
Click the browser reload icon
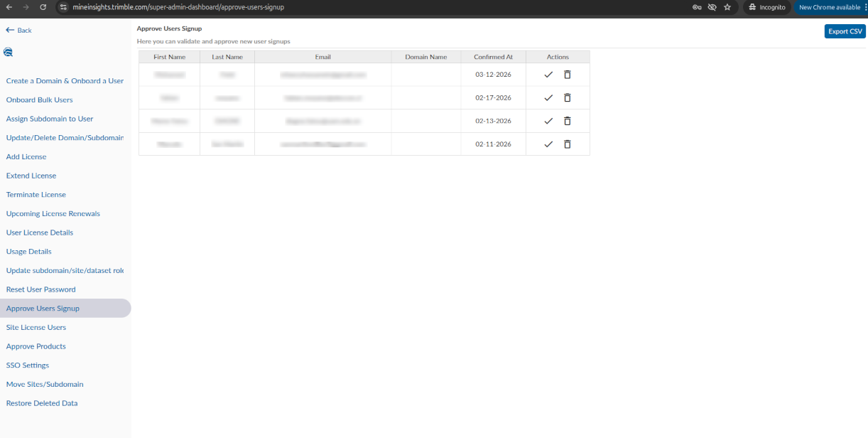click(x=43, y=7)
